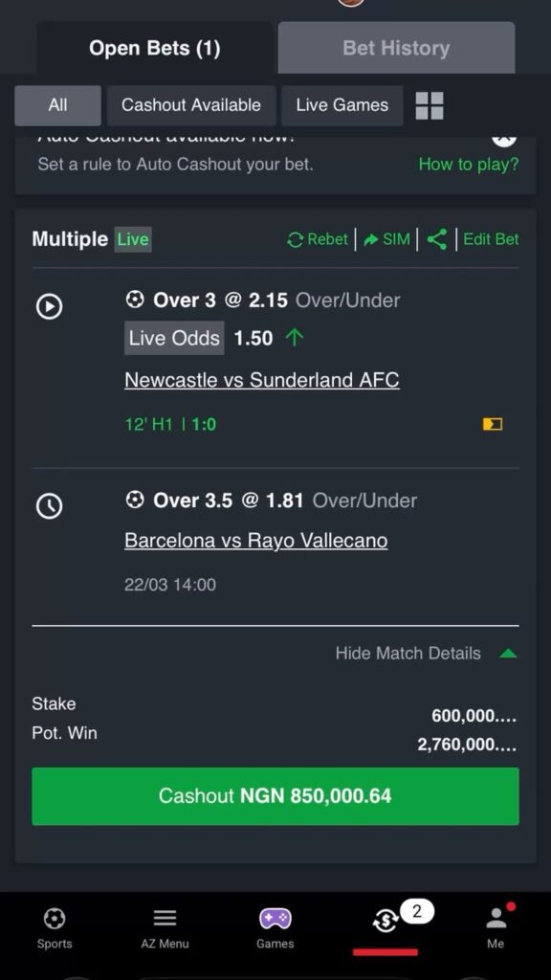Collapse Hide Match Details arrow

click(x=509, y=654)
